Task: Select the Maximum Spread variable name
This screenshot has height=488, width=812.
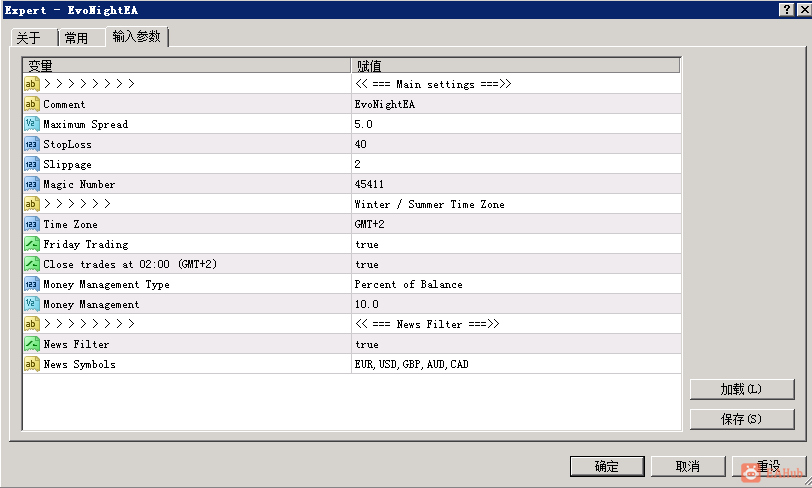Action: [85, 124]
